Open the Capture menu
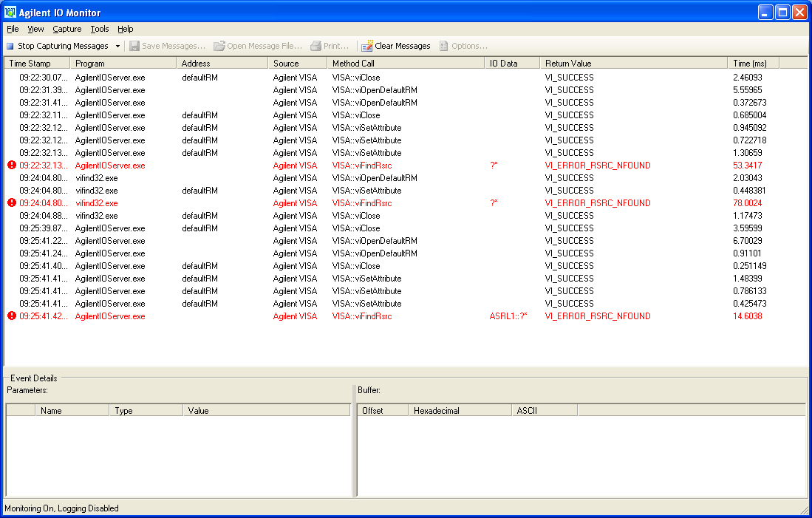This screenshot has height=518, width=812. tap(66, 29)
